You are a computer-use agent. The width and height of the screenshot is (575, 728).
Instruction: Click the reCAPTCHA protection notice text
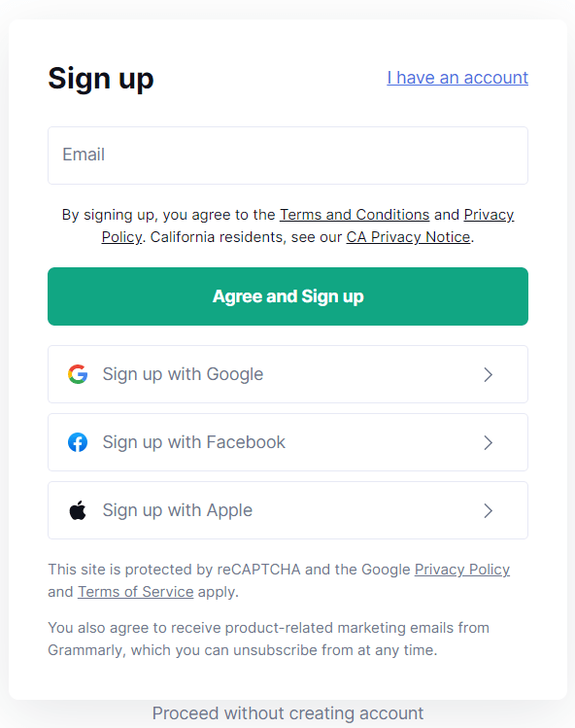279,580
